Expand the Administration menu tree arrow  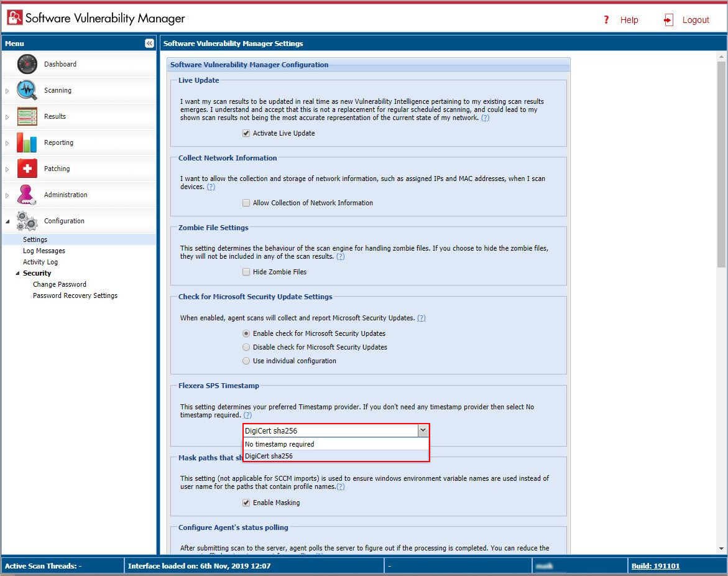click(7, 195)
